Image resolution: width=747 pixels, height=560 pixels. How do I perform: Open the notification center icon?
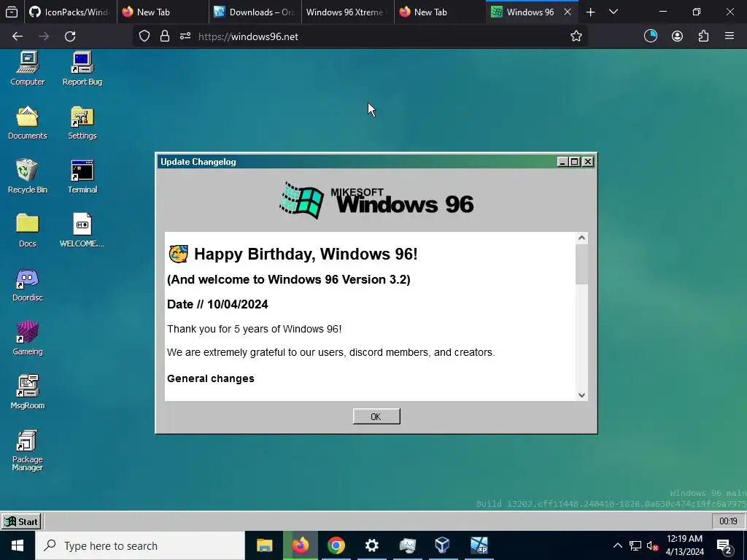pyautogui.click(x=724, y=545)
